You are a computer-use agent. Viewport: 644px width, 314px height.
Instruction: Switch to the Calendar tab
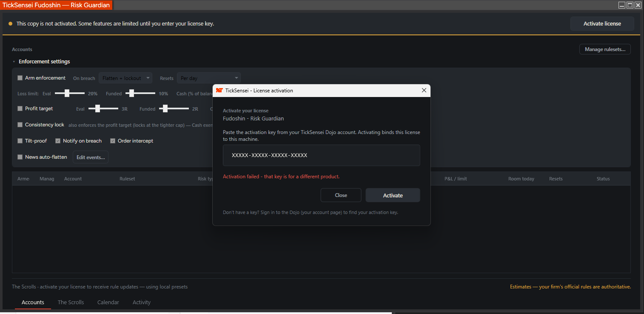[108, 302]
